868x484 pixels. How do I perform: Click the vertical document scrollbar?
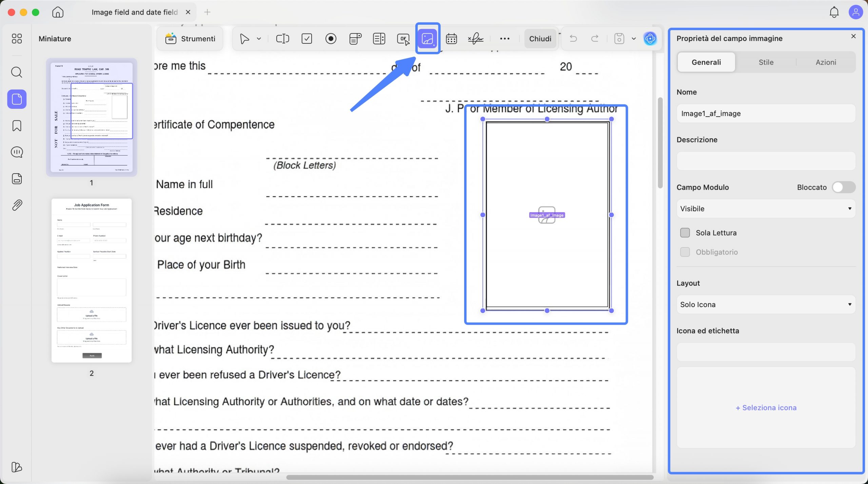click(x=660, y=143)
